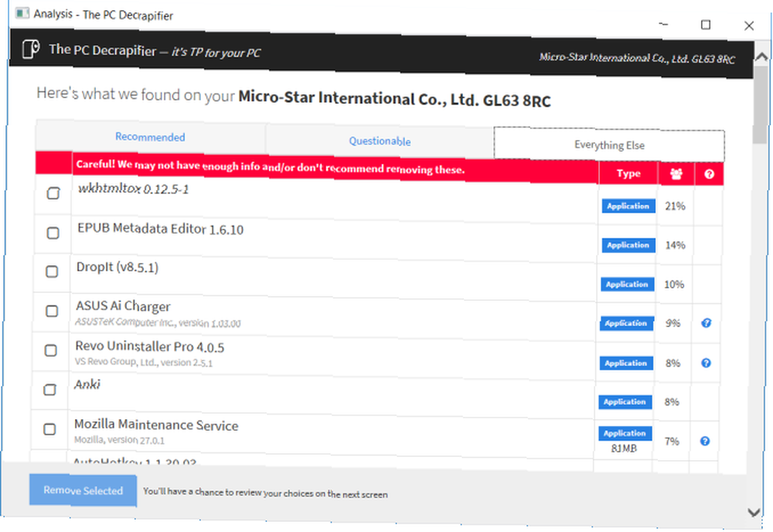The height and width of the screenshot is (532, 773).
Task: Click the vertical scrollbar thumb
Action: point(761,104)
